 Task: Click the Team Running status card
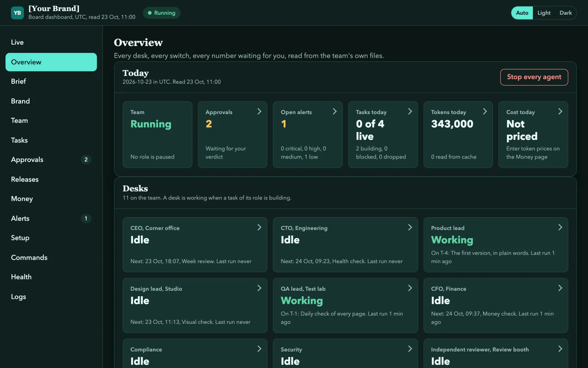[x=157, y=135]
